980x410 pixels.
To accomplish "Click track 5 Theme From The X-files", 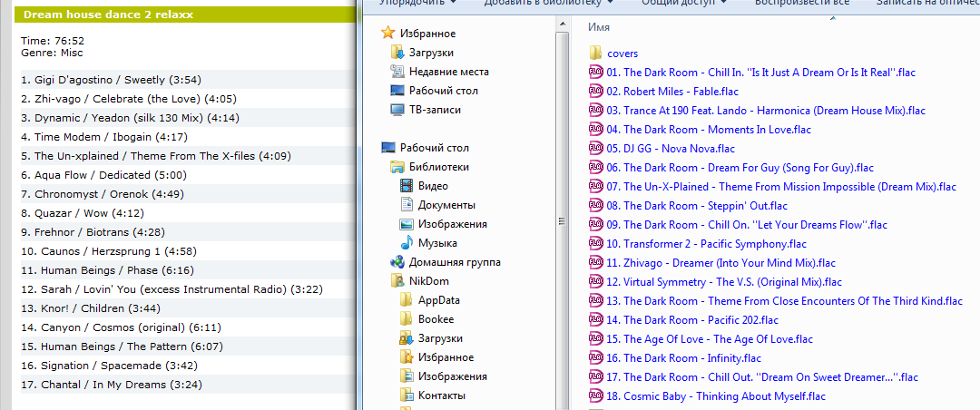I will click(x=156, y=156).
